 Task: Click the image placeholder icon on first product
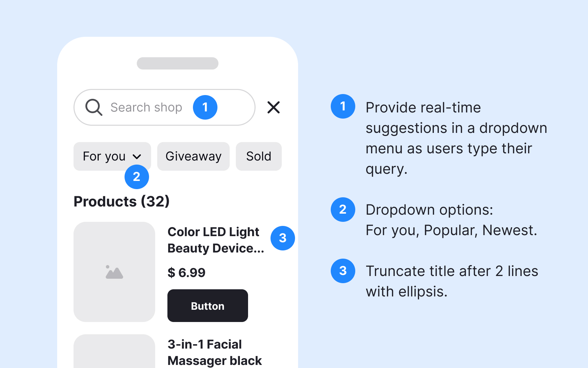point(114,272)
